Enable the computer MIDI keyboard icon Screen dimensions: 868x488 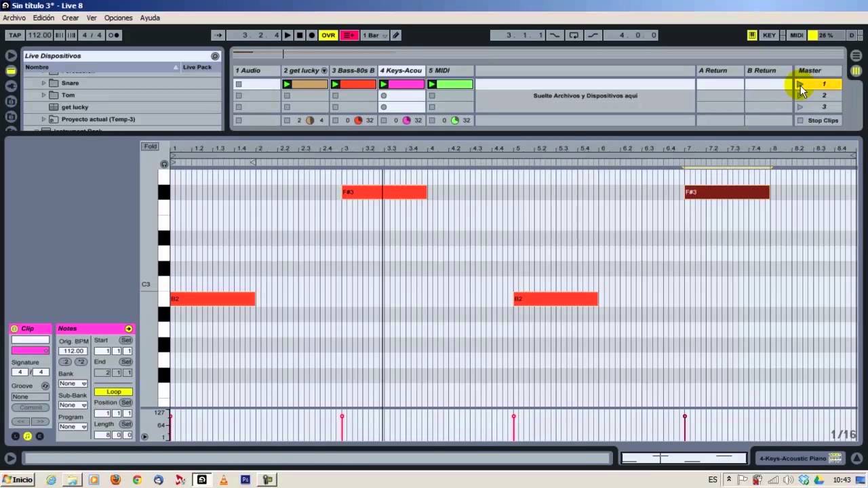(x=752, y=35)
